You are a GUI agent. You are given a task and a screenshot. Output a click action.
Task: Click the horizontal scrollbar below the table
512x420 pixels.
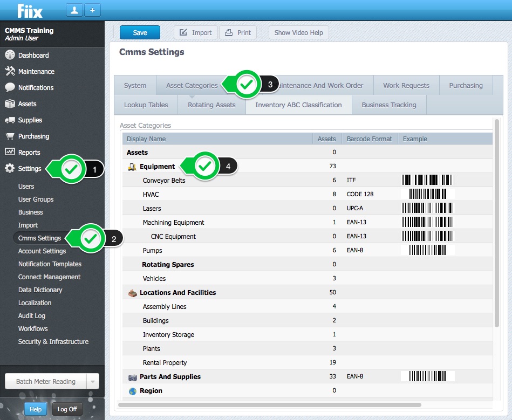pyautogui.click(x=270, y=405)
